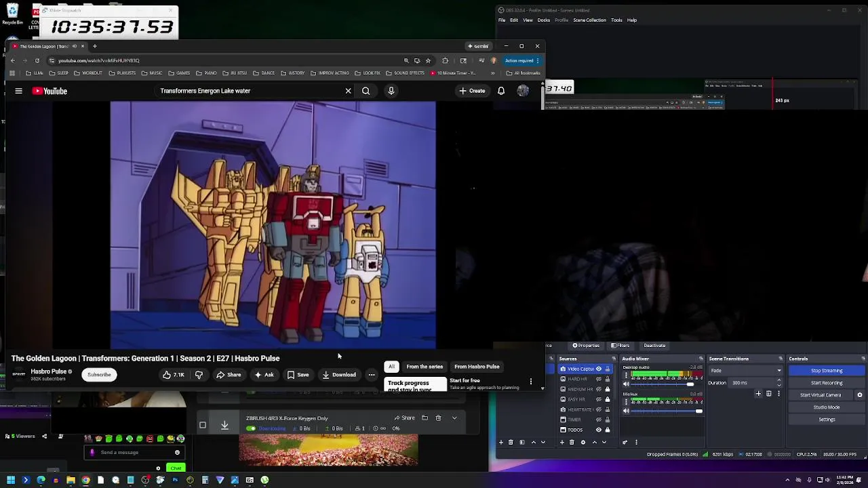
Task: Toggle the green Downloading switch on ZBRUSH row
Action: [251, 428]
